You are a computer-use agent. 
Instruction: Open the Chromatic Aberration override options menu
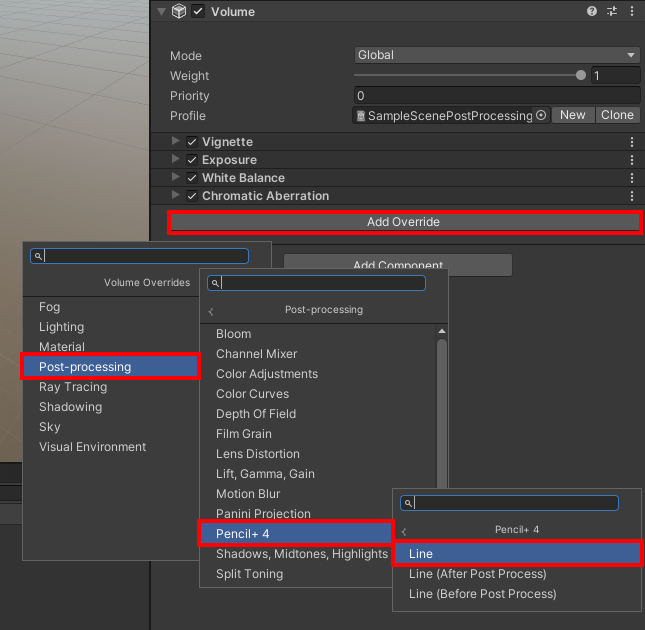[632, 196]
